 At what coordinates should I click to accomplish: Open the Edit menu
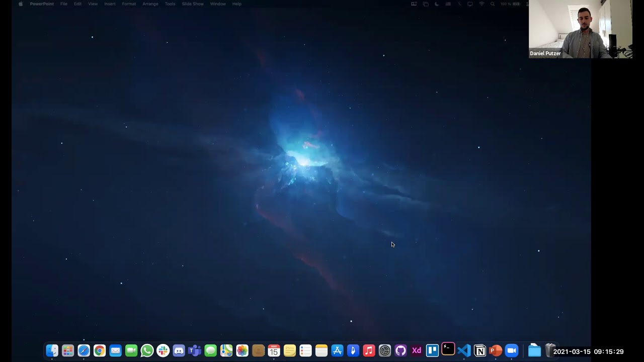[77, 4]
